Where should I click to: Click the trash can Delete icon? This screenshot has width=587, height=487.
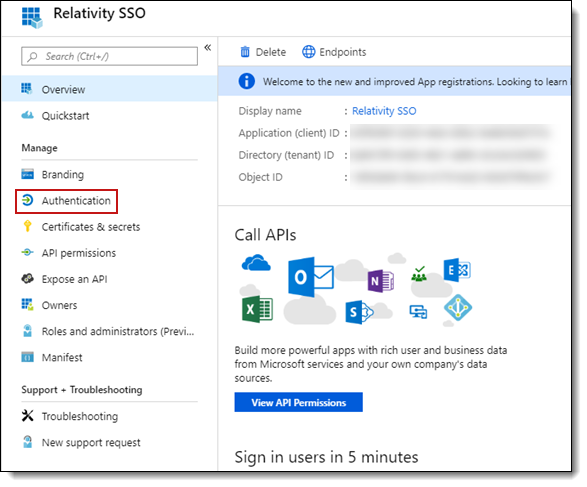tap(245, 52)
